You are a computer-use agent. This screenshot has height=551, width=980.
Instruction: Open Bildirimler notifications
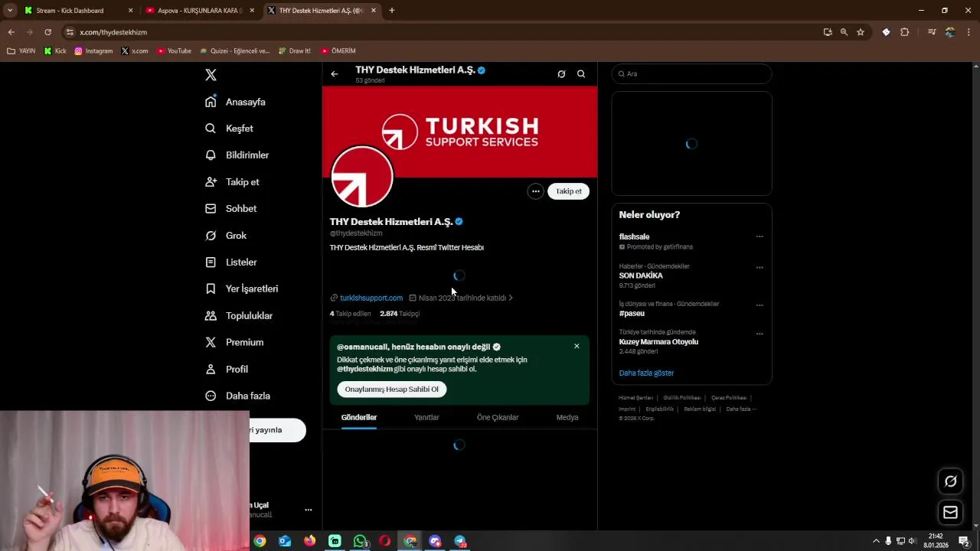[x=237, y=155]
